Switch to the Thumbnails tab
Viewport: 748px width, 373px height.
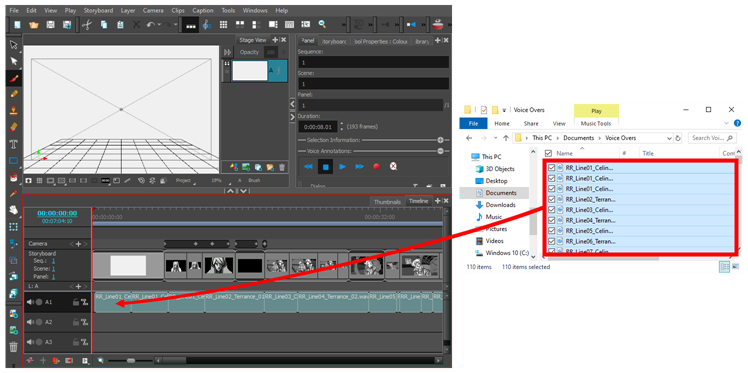point(387,202)
